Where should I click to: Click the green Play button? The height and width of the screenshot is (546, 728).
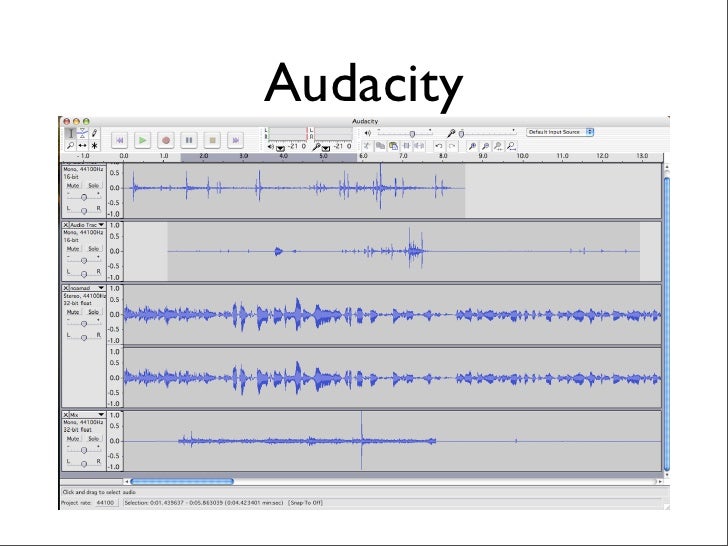[x=143, y=140]
